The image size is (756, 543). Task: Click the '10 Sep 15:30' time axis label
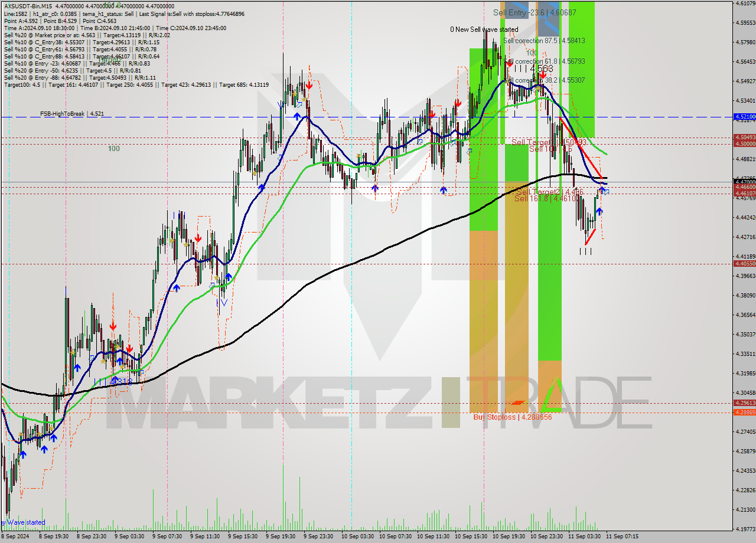(x=470, y=537)
